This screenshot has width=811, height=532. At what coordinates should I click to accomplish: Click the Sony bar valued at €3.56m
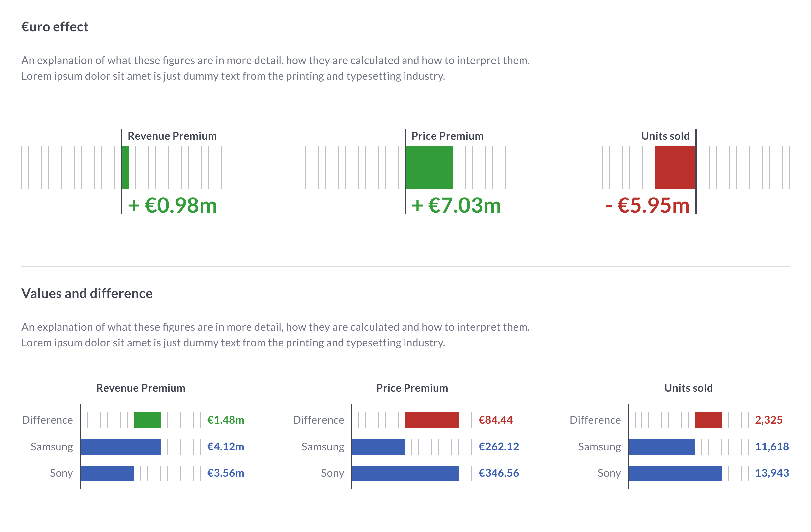coord(107,473)
